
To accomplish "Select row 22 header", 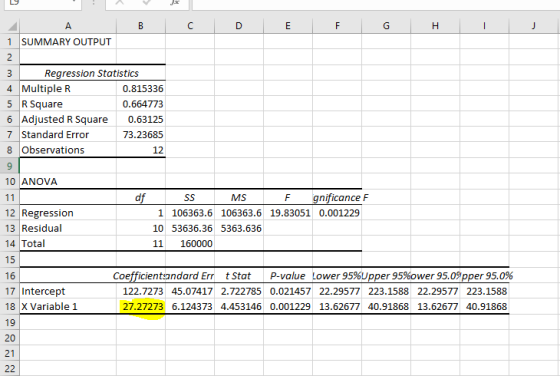I will [x=10, y=369].
